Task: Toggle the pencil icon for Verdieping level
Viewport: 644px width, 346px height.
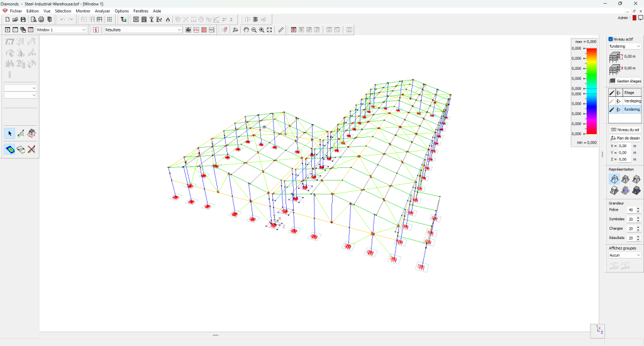Action: tap(612, 101)
